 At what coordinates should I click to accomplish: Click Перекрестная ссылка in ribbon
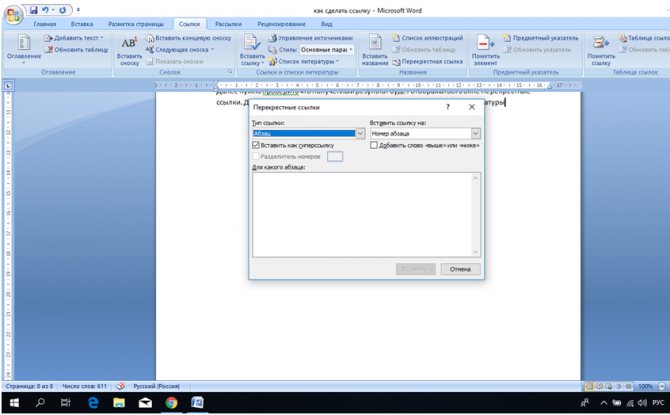tap(427, 62)
